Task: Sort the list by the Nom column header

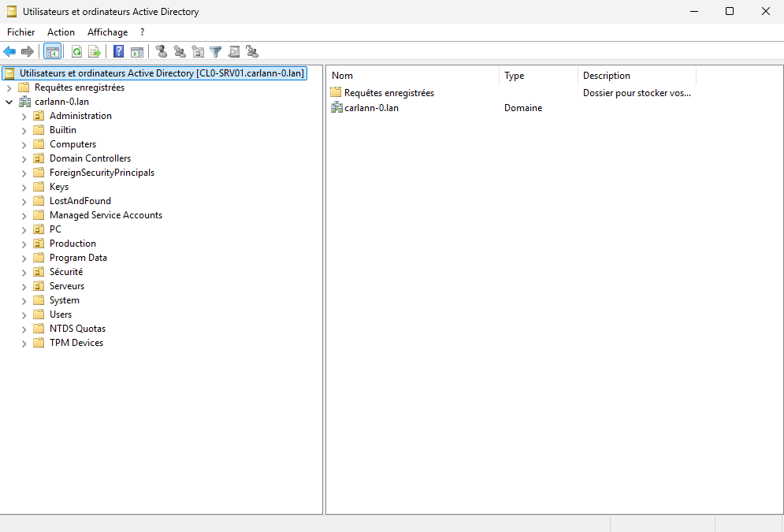Action: click(413, 76)
